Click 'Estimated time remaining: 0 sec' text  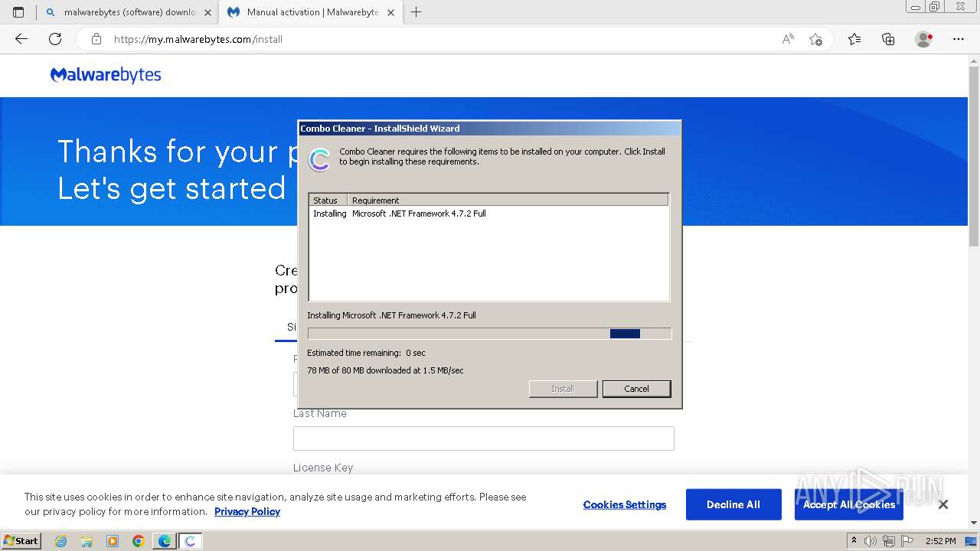(x=366, y=353)
